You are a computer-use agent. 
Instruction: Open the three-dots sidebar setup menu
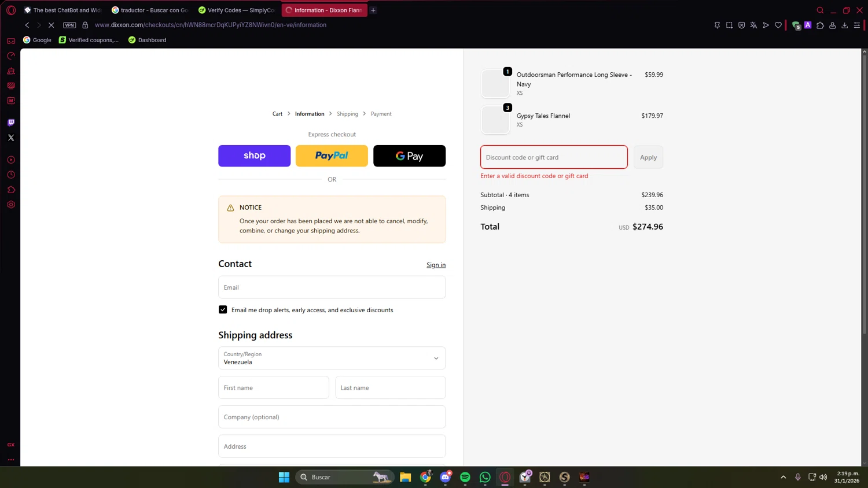[x=11, y=460]
